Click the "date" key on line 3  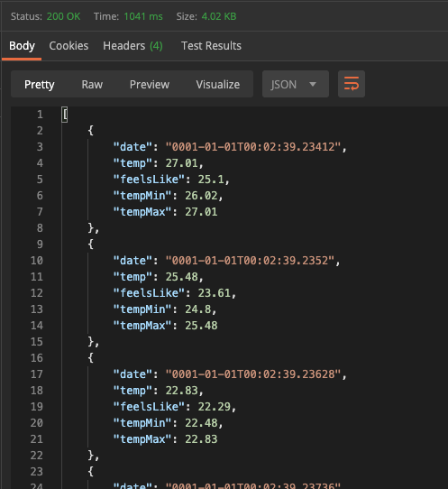pyautogui.click(x=133, y=147)
